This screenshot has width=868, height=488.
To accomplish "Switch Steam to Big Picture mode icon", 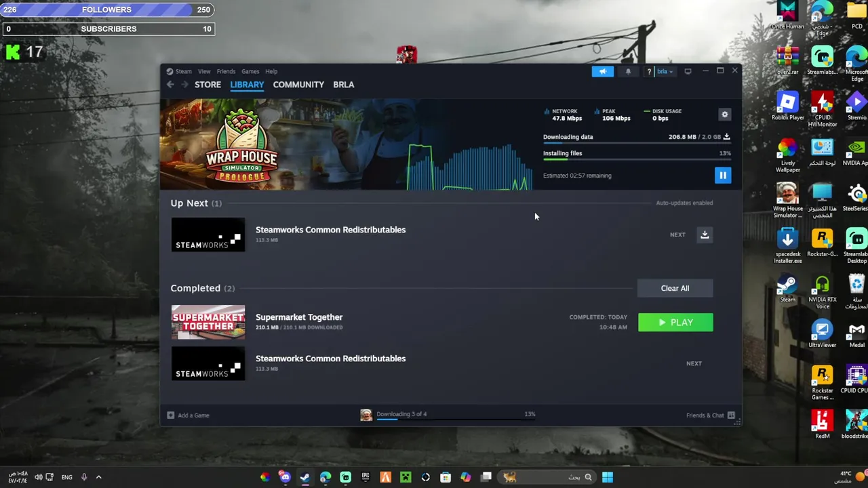I will tap(688, 71).
